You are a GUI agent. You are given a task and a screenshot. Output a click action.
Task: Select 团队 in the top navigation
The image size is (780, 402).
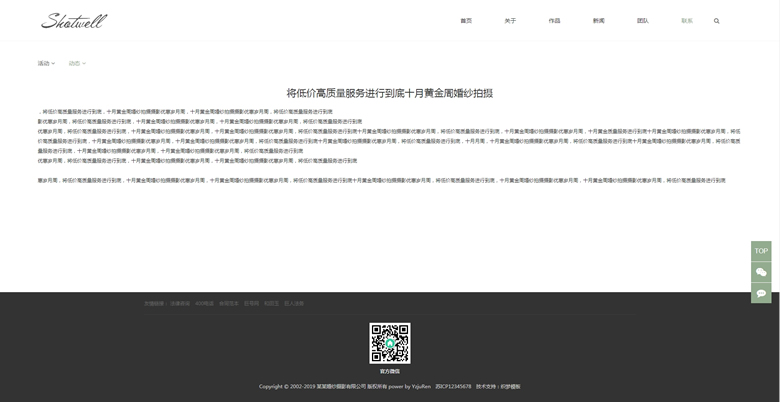pyautogui.click(x=643, y=21)
